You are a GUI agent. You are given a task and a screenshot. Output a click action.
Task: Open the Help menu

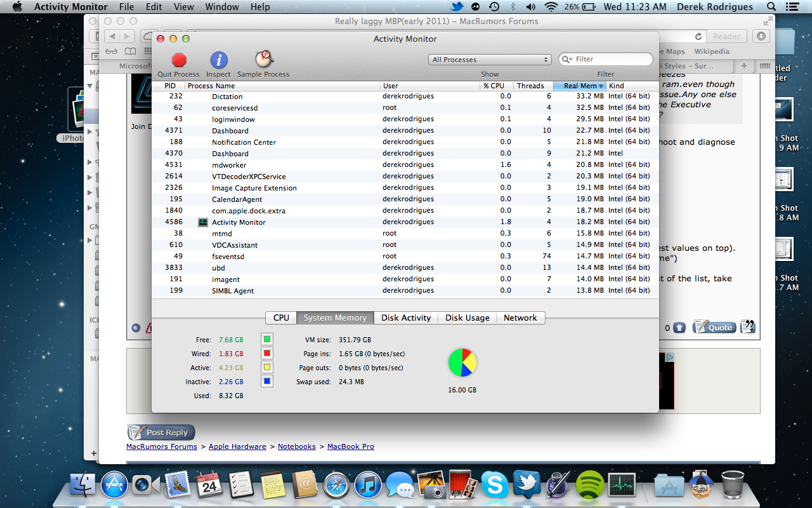260,7
